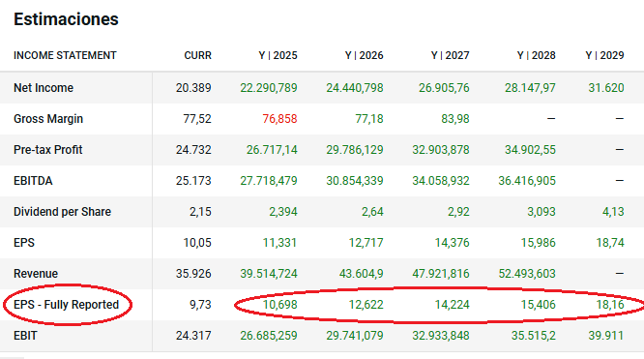
Task: Click the Gross Margin row label
Action: (x=48, y=119)
